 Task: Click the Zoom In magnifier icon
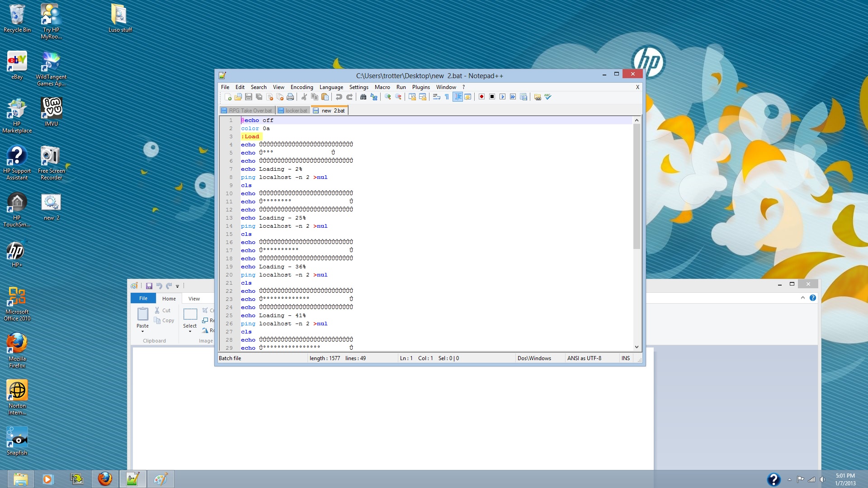point(388,97)
